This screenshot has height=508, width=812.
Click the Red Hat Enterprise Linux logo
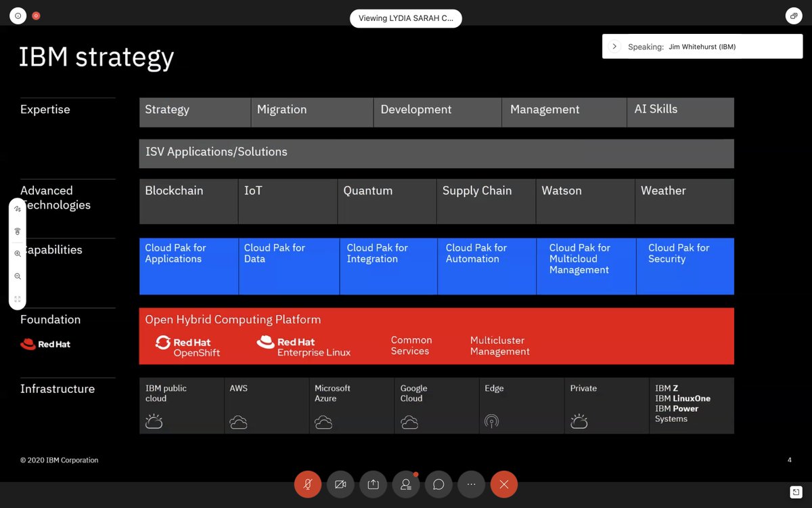(x=304, y=346)
